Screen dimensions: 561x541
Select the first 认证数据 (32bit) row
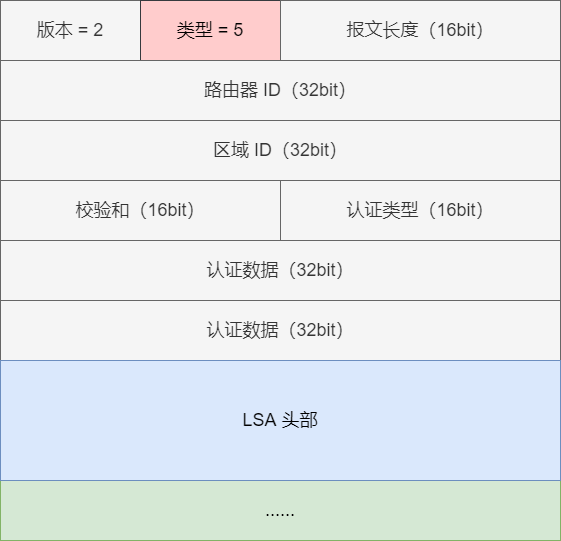[280, 270]
